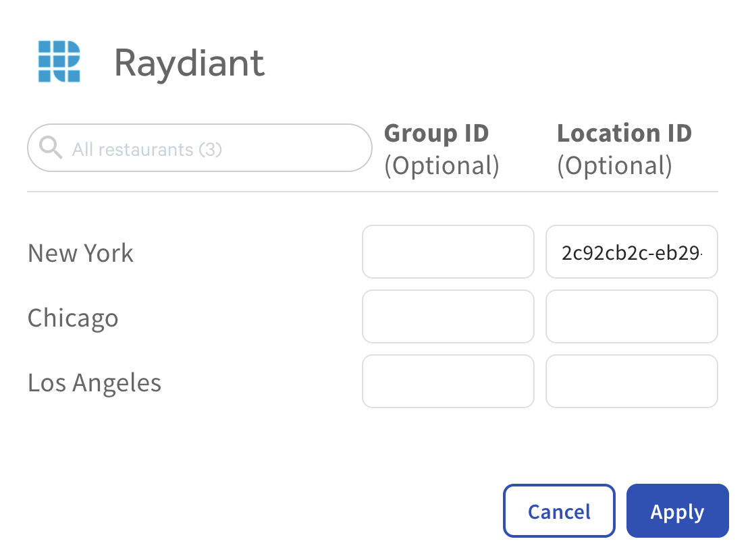Apply the Raydiant ID settings
Image resolution: width=748 pixels, height=560 pixels.
pyautogui.click(x=677, y=511)
